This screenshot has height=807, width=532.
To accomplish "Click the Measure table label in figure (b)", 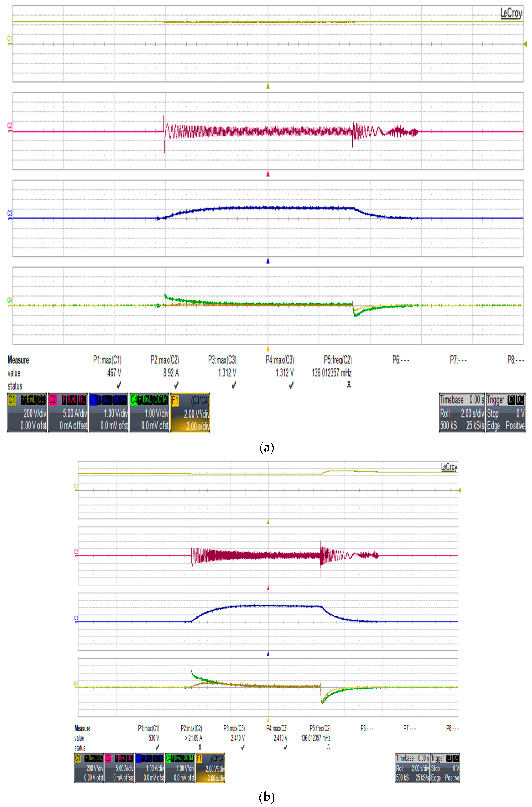I will [x=82, y=728].
